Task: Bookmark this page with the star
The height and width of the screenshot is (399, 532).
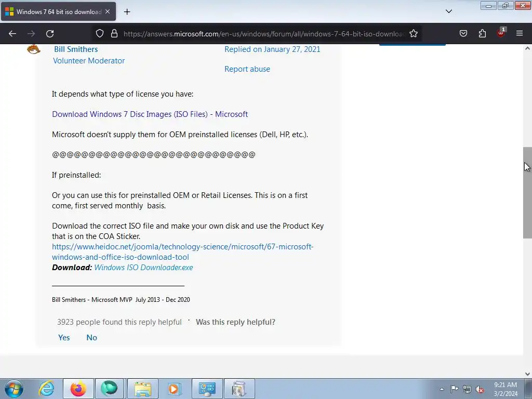Action: (x=413, y=34)
